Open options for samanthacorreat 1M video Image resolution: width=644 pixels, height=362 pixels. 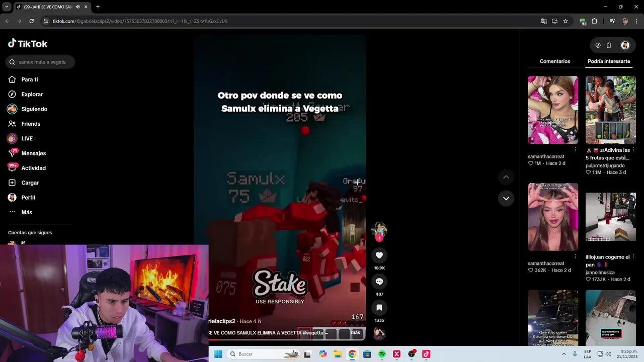576,150
